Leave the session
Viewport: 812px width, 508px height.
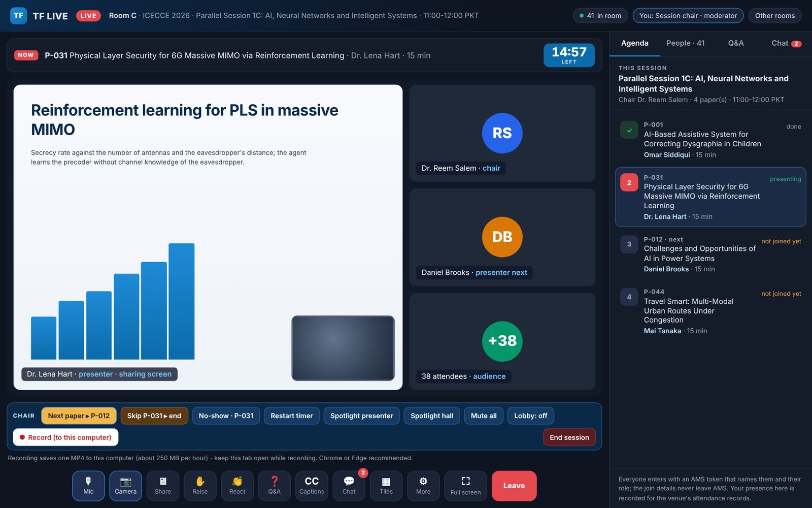coord(514,486)
